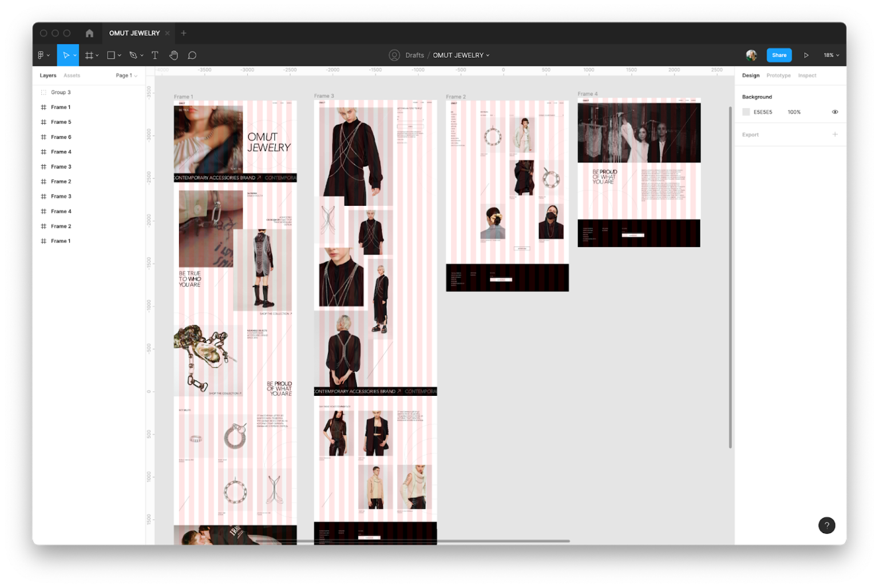Click the horizontal canvas scrollbar
This screenshot has height=588, width=879.
(x=412, y=541)
